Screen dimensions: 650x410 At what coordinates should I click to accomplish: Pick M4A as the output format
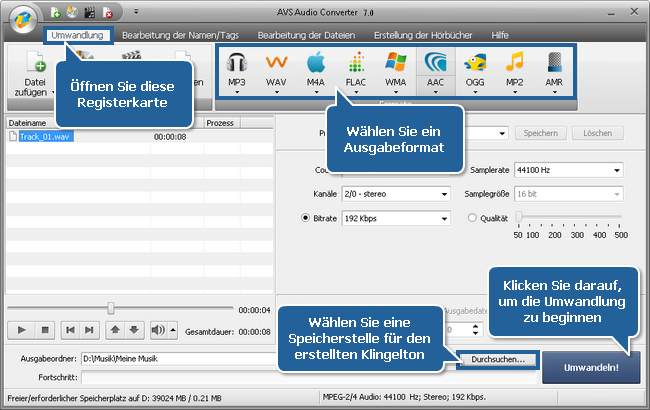[x=316, y=68]
